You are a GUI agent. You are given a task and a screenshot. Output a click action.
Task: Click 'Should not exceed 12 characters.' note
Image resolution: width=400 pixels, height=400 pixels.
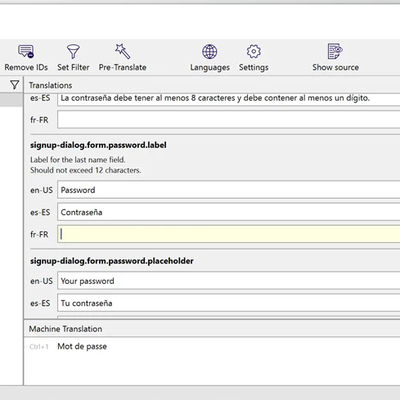(86, 170)
